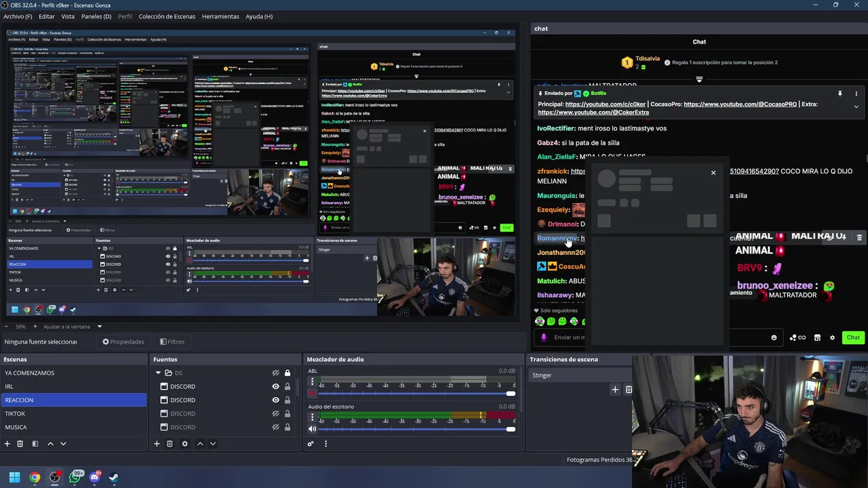The height and width of the screenshot is (488, 868).
Task: Add a new scene with the plus icon
Action: pyautogui.click(x=7, y=444)
